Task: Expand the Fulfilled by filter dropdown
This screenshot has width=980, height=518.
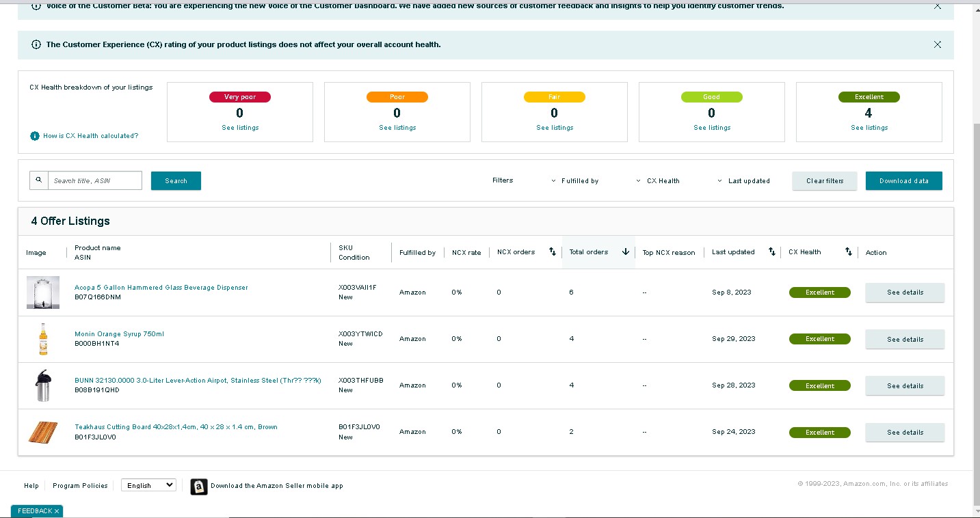Action: click(574, 181)
